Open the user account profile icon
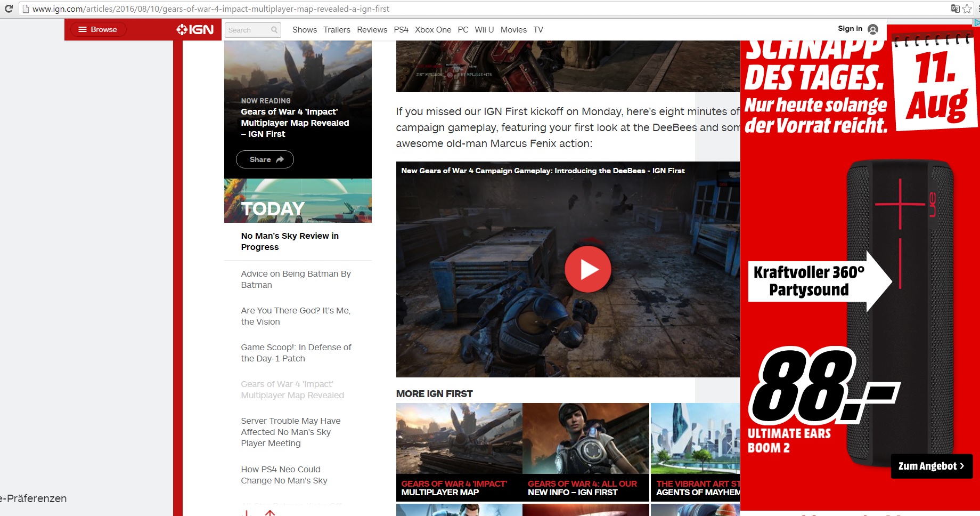Screen dimensions: 980x516 [873, 29]
